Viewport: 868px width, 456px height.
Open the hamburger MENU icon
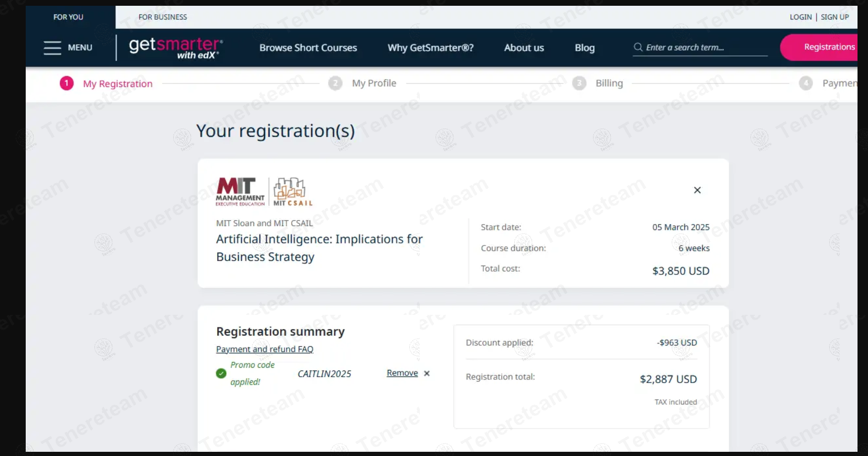52,48
